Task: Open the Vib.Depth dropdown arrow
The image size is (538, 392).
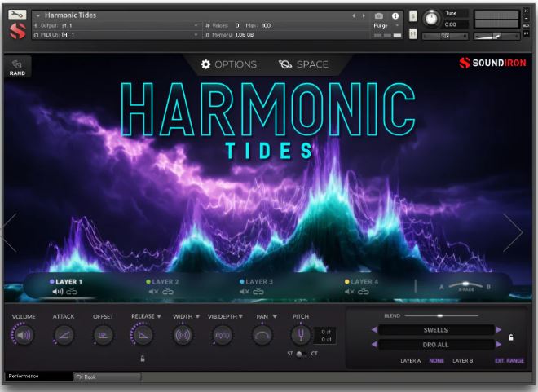Action: pyautogui.click(x=240, y=316)
